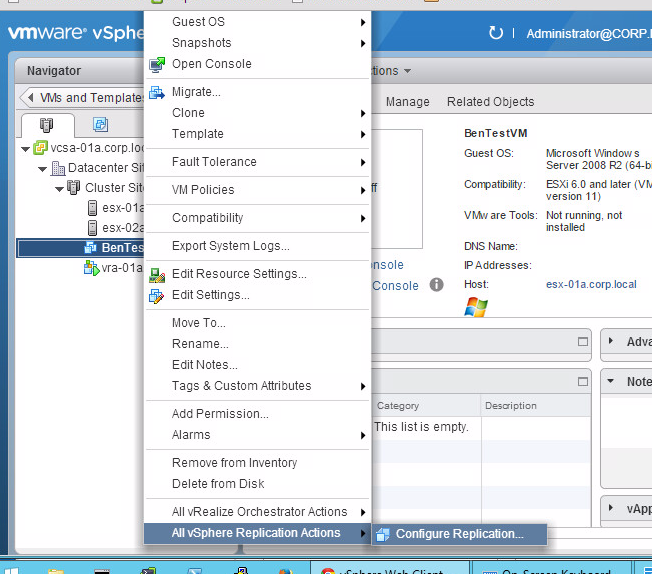
Task: Switch to the Manage tab
Action: (407, 101)
